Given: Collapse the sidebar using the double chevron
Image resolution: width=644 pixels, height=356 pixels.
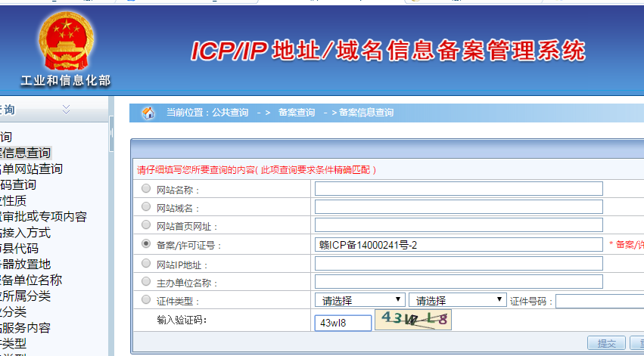Looking at the screenshot, I should 66,110.
